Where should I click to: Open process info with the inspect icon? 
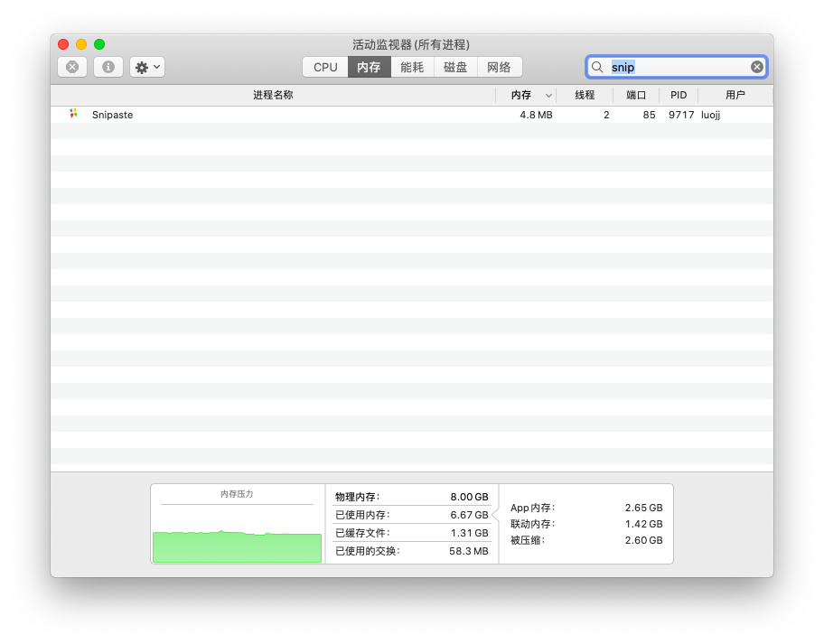[x=108, y=66]
